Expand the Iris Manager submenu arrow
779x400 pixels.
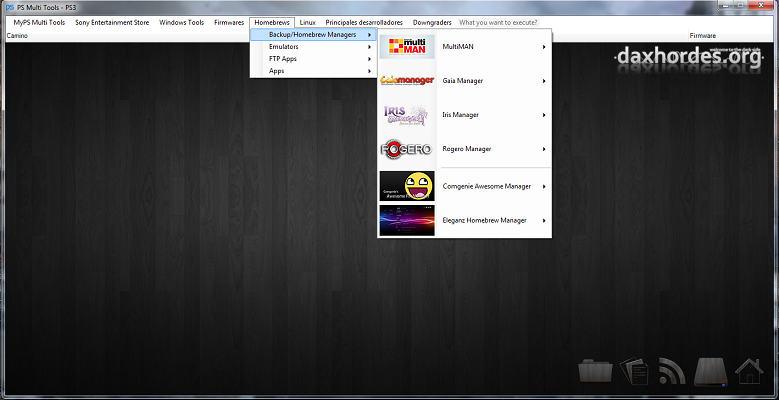tap(544, 115)
